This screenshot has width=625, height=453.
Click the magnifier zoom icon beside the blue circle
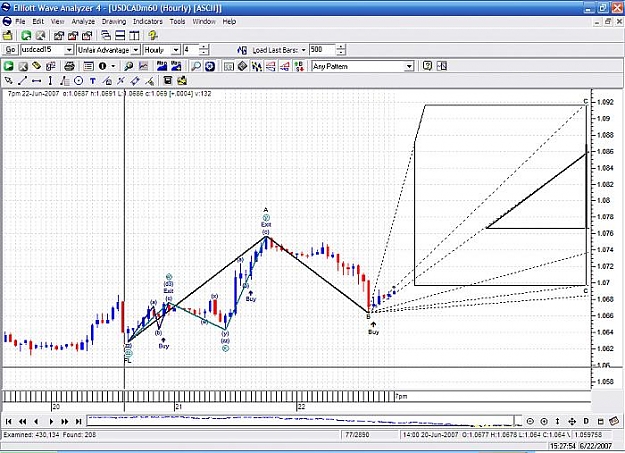click(x=196, y=66)
